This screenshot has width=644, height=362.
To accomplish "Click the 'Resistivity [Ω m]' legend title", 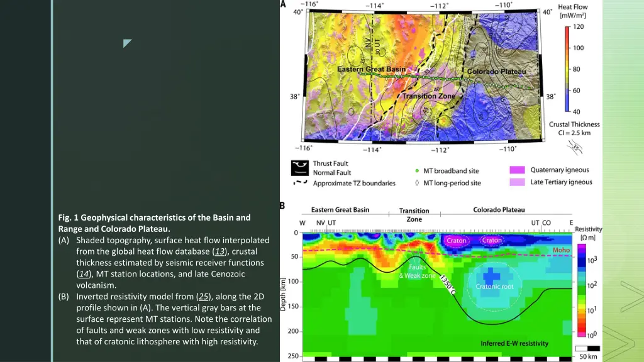I will click(x=589, y=233).
